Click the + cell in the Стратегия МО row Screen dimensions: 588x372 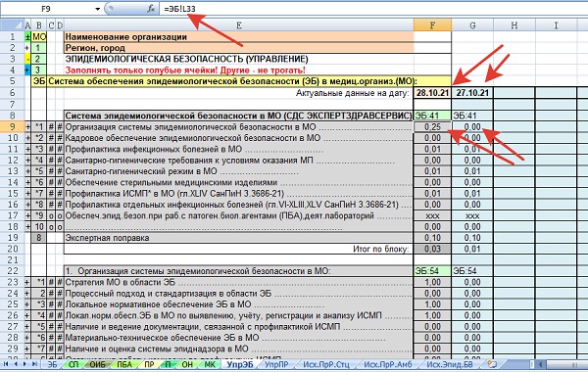(x=27, y=282)
